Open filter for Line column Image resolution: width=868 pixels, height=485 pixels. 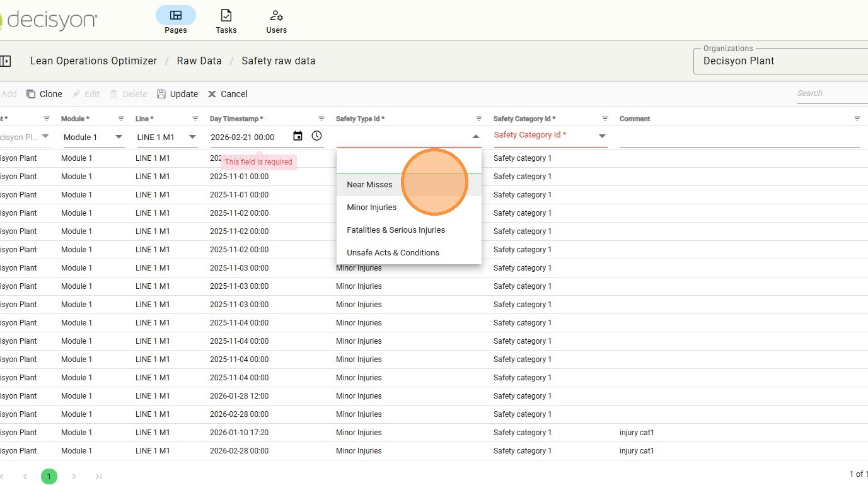pos(195,119)
